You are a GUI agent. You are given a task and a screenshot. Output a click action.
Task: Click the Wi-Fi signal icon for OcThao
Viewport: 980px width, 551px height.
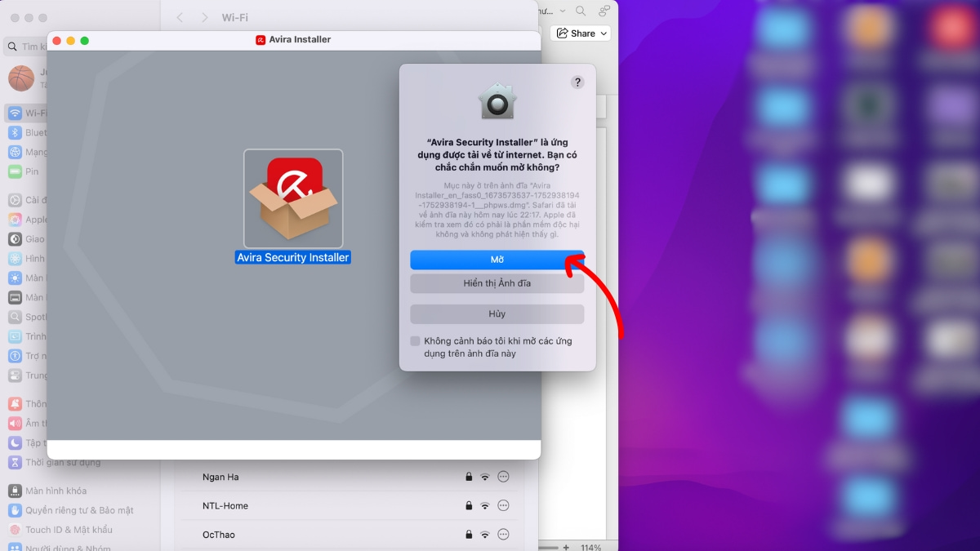485,535
